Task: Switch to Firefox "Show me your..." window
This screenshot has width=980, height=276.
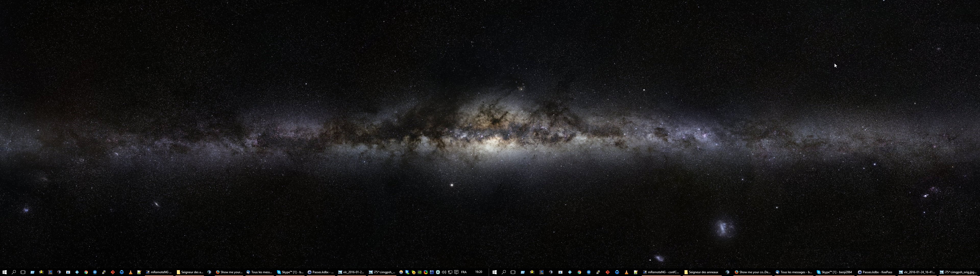Action: coord(229,272)
